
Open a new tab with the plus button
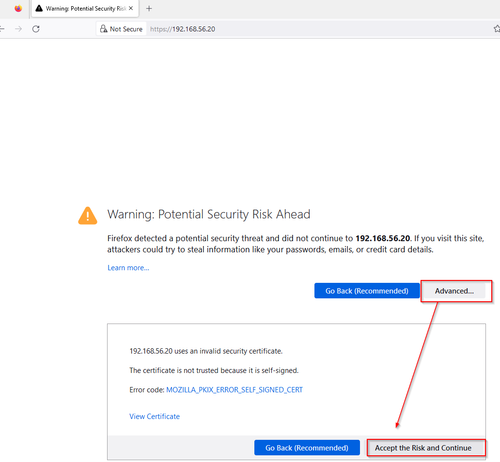pos(149,8)
